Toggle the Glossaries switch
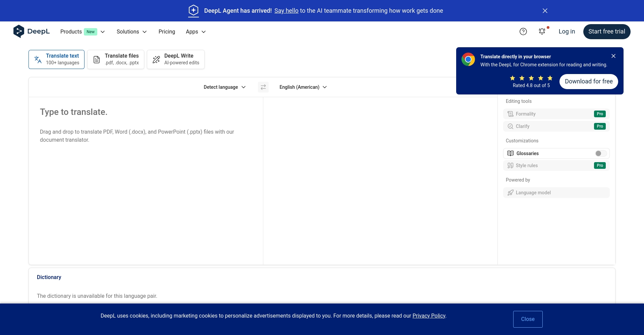Image resolution: width=644 pixels, height=335 pixels. 600,153
